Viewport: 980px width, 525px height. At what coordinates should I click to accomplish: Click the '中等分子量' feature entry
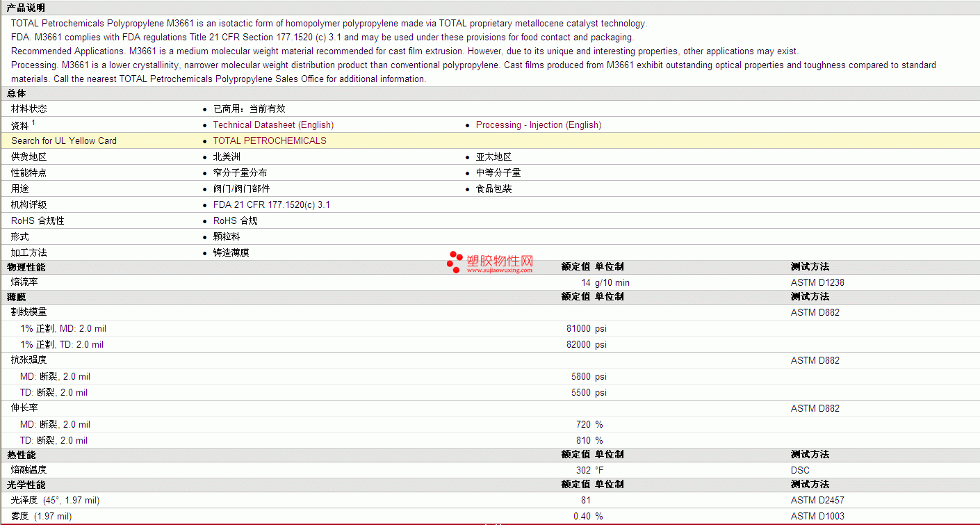(x=498, y=172)
